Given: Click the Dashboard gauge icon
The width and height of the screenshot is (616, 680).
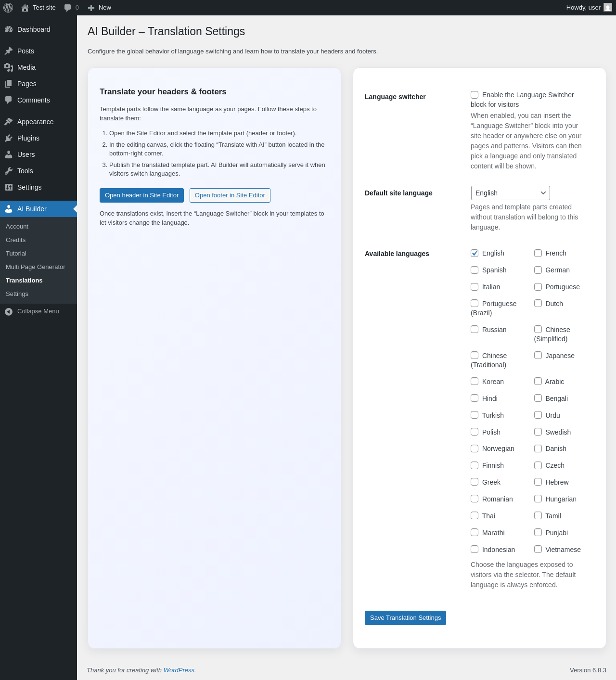Looking at the screenshot, I should tap(9, 29).
